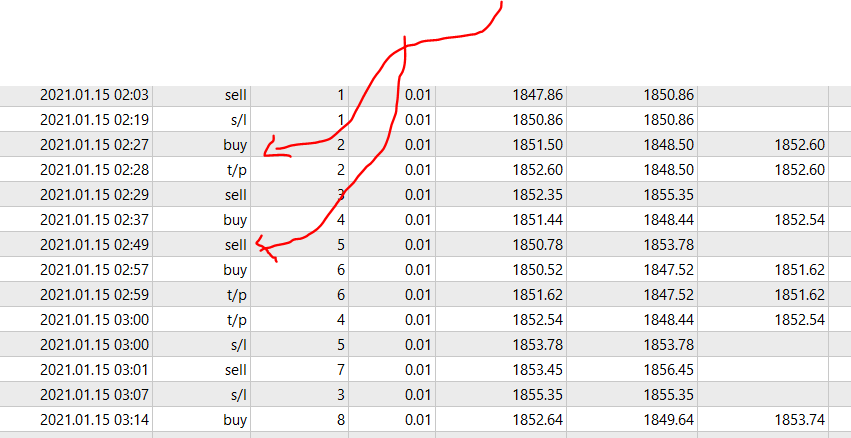Click price 1855.35 in the 03:07 row

tap(538, 395)
